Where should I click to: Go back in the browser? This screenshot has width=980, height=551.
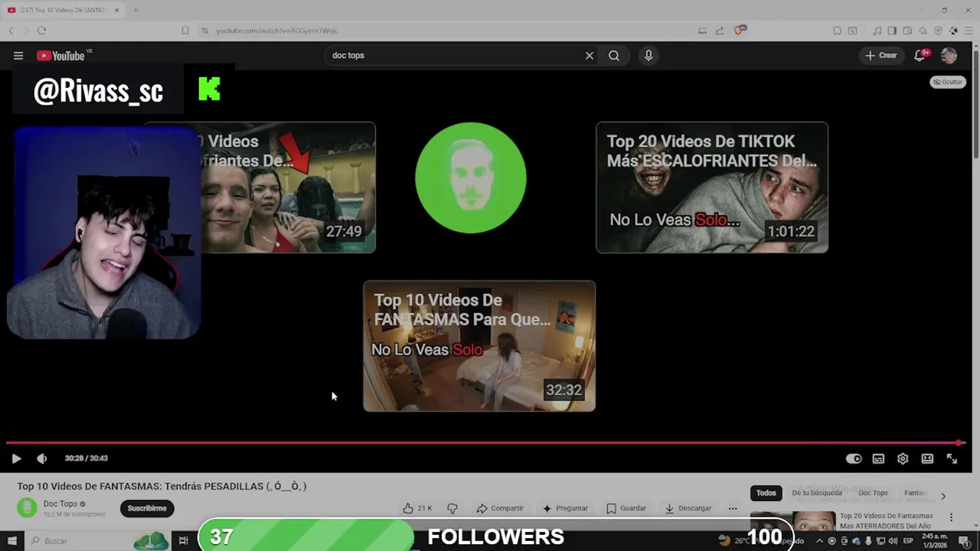(x=11, y=31)
